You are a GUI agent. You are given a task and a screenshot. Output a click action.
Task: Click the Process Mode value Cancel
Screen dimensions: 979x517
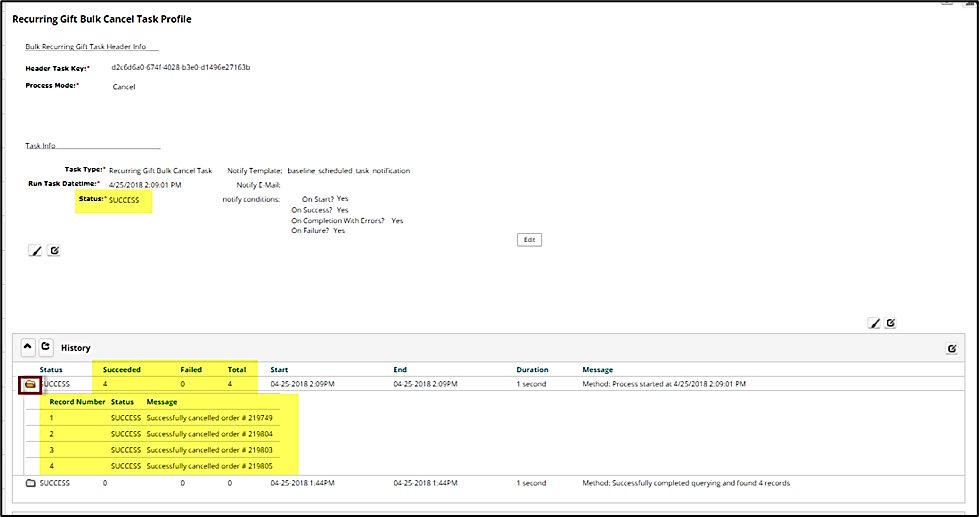point(124,87)
